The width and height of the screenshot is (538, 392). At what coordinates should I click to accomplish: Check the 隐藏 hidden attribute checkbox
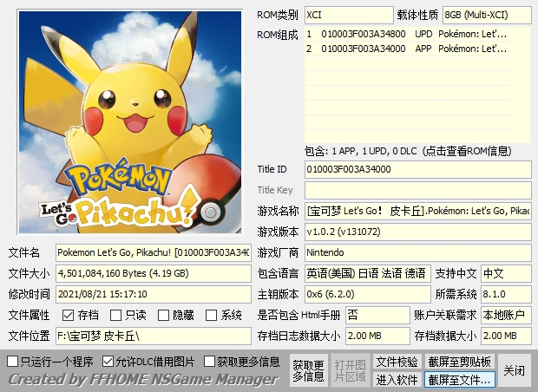click(x=164, y=316)
